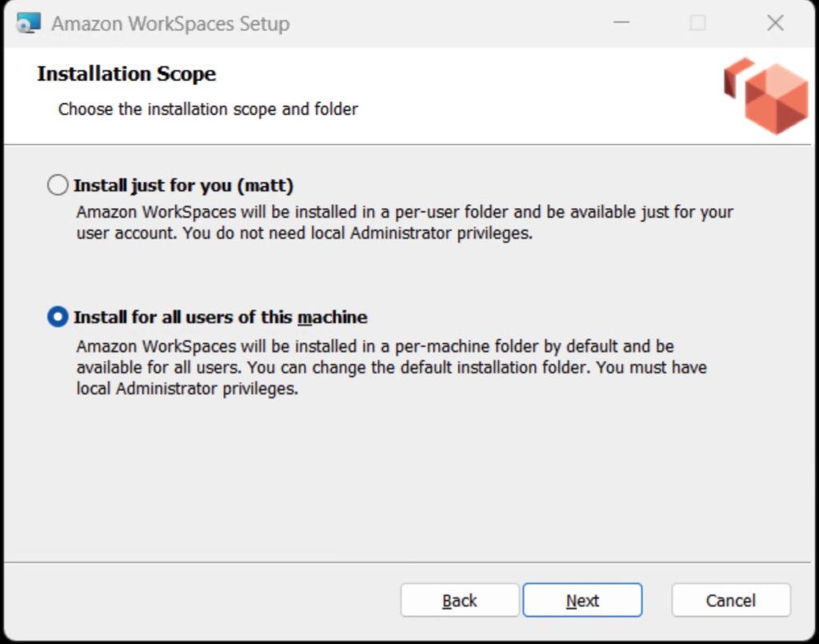The width and height of the screenshot is (819, 644).
Task: Click the words 'local Administrator privileges' under all-users option
Action: (187, 390)
